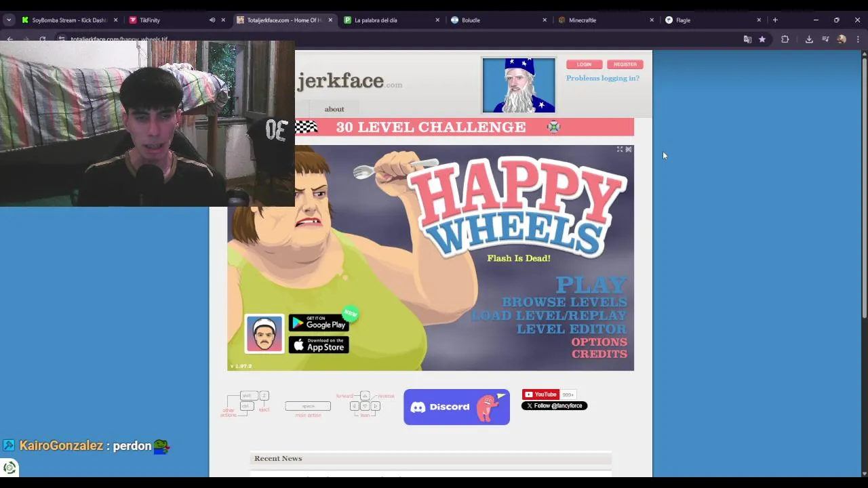Mute audio on the TikFinity tab
Image resolution: width=868 pixels, height=488 pixels.
coord(212,20)
